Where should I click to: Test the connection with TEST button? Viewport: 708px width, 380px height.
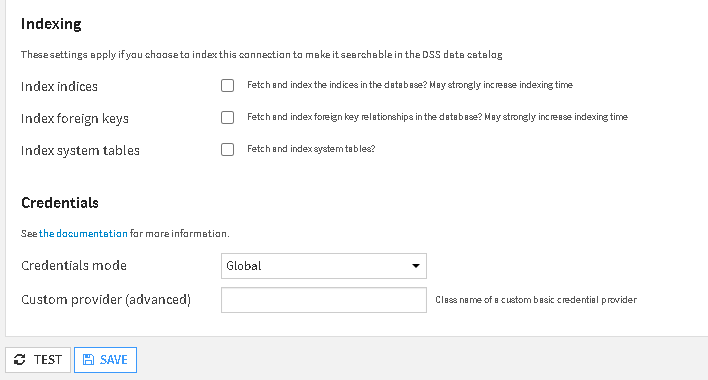pos(38,360)
